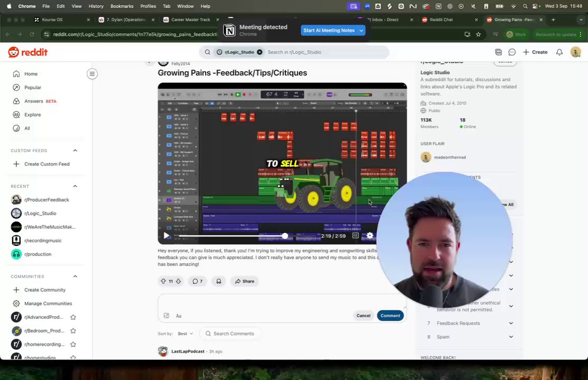Collapse the Recent section
Image resolution: width=588 pixels, height=380 pixels.
coord(75,186)
